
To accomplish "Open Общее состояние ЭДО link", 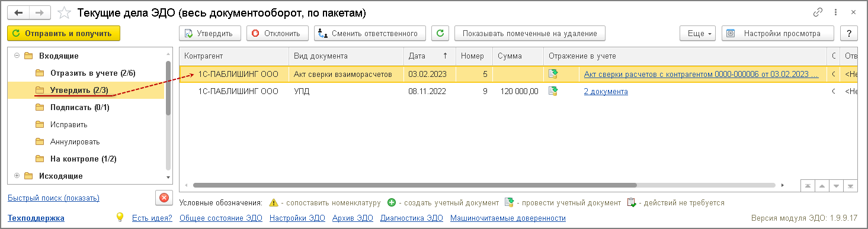I will click(220, 218).
